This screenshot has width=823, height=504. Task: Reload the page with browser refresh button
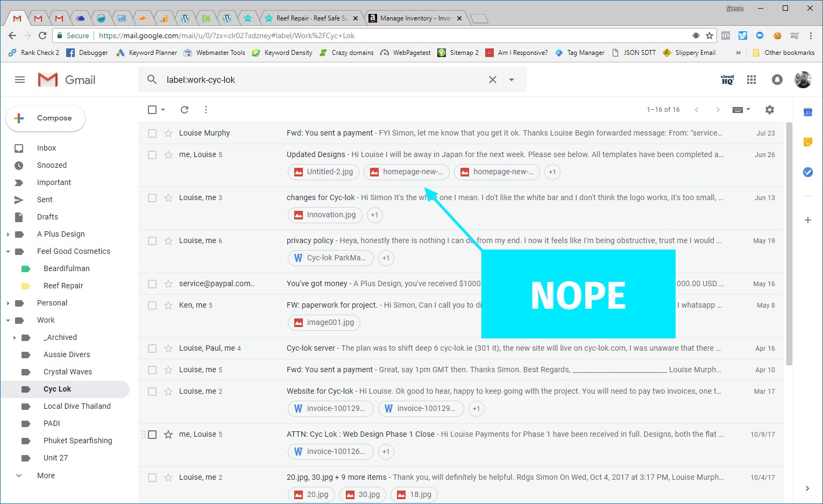pyautogui.click(x=42, y=36)
